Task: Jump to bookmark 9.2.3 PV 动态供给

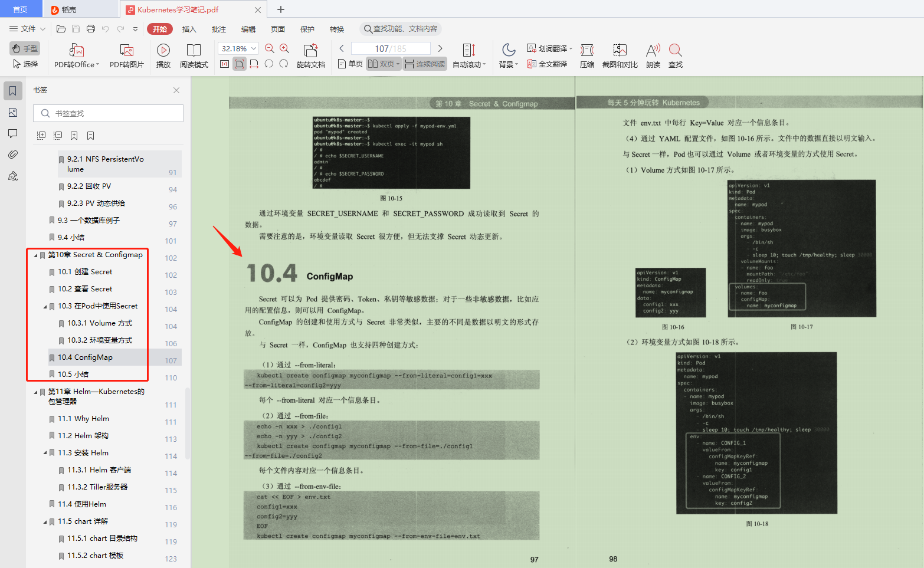Action: point(96,203)
